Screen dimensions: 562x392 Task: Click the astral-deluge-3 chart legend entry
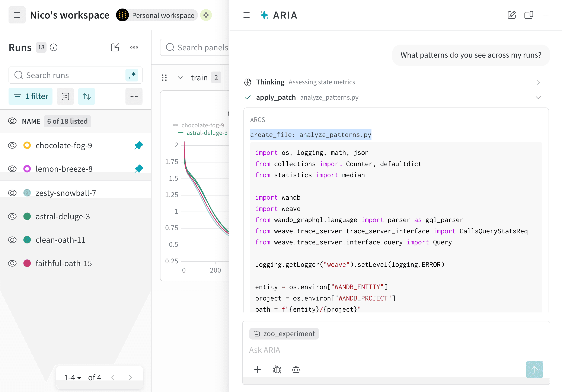[203, 133]
